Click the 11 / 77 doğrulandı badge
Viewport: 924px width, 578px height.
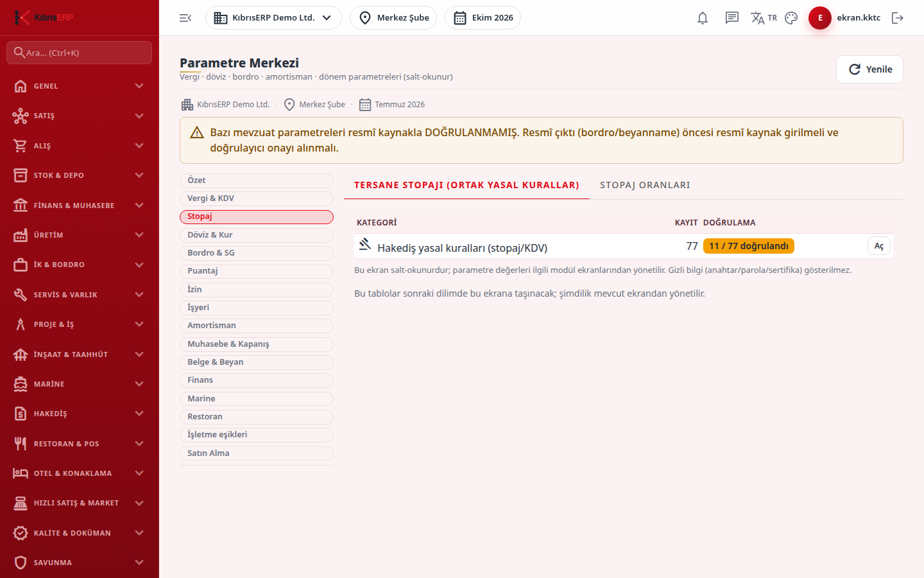[x=749, y=246]
